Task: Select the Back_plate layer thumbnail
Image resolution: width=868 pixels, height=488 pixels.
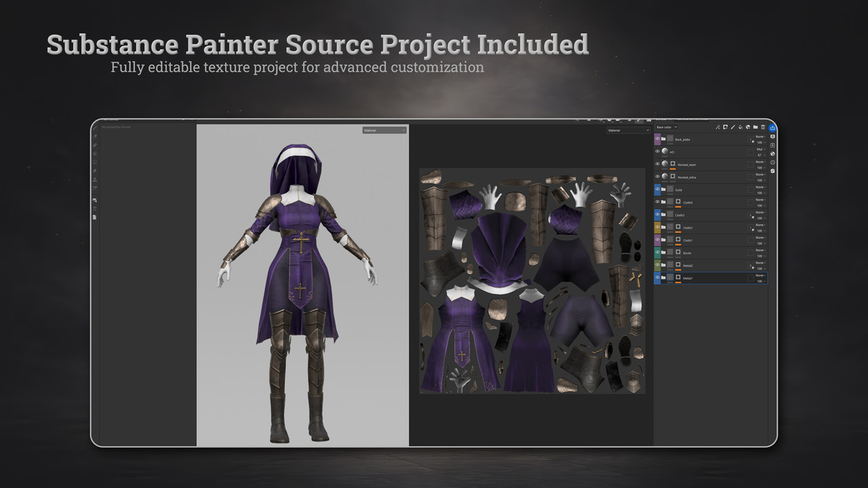Action: [x=670, y=139]
